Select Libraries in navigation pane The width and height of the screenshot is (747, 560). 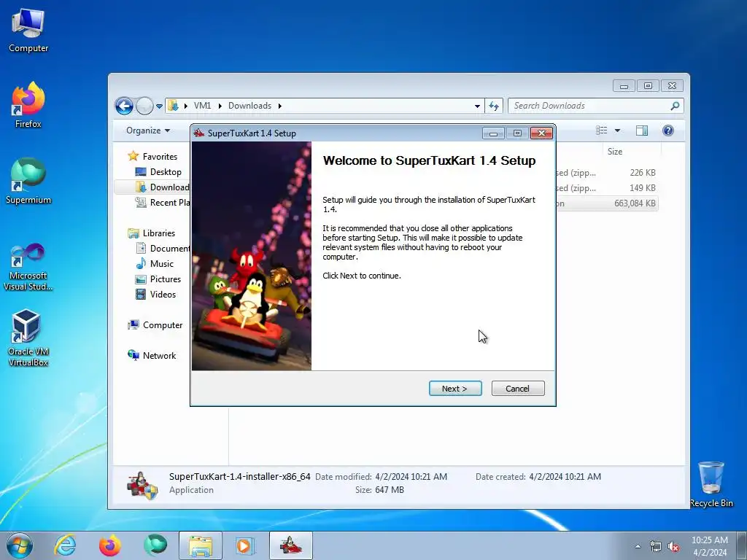152,233
